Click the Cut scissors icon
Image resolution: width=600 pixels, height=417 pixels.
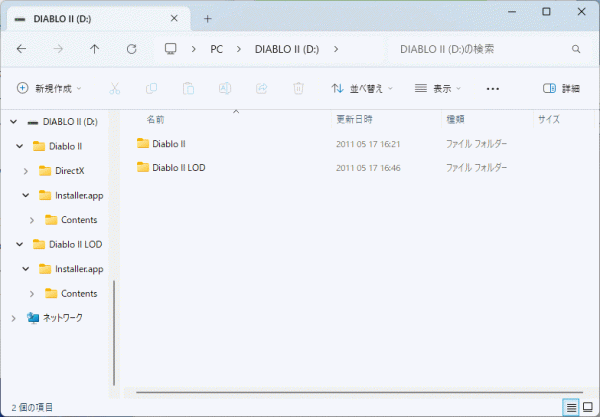114,88
